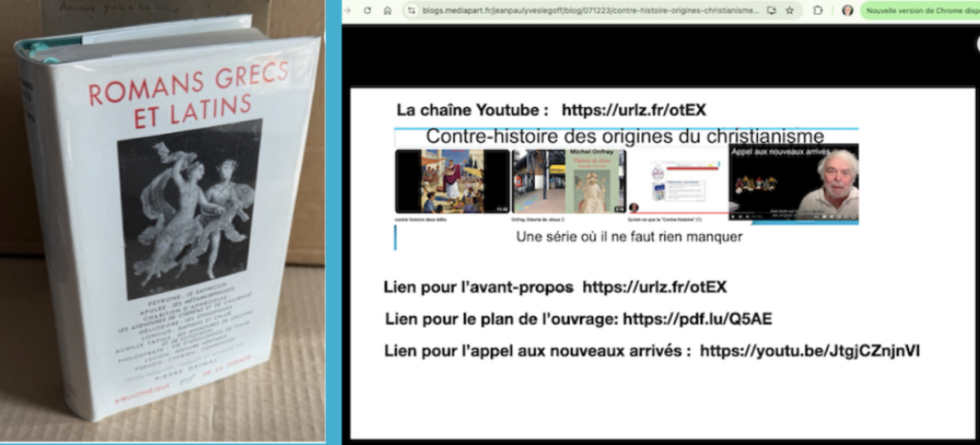Open the Chrome profile avatar
The height and width of the screenshot is (445, 980).
(847, 11)
